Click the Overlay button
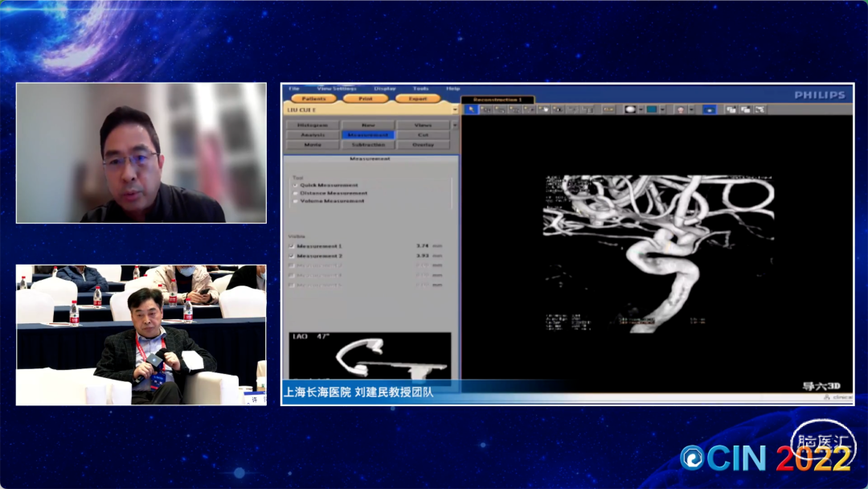 (423, 145)
